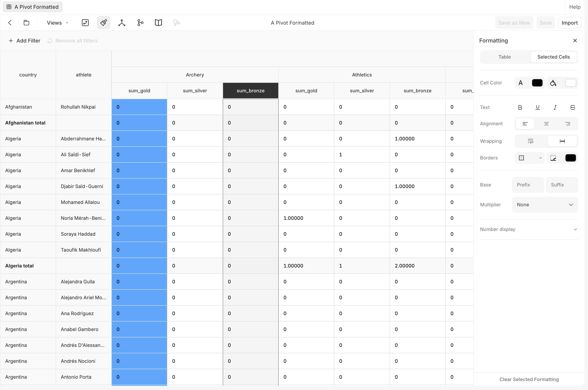Toggle italic text formatting

click(x=555, y=107)
